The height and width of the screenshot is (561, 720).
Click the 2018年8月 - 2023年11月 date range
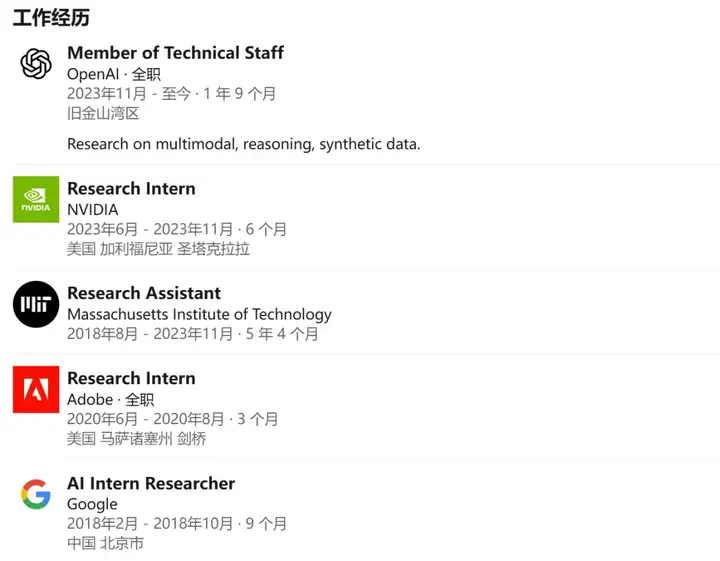tap(150, 334)
